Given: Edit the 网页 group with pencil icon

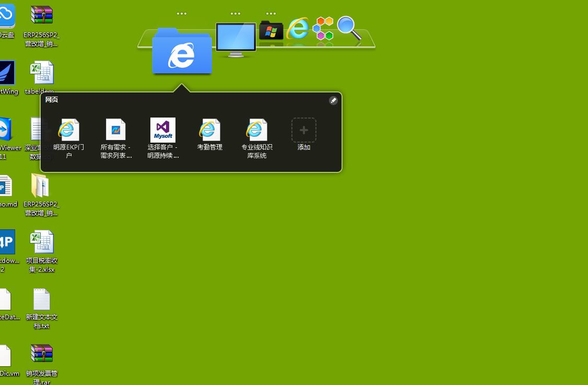Looking at the screenshot, I should tap(333, 101).
